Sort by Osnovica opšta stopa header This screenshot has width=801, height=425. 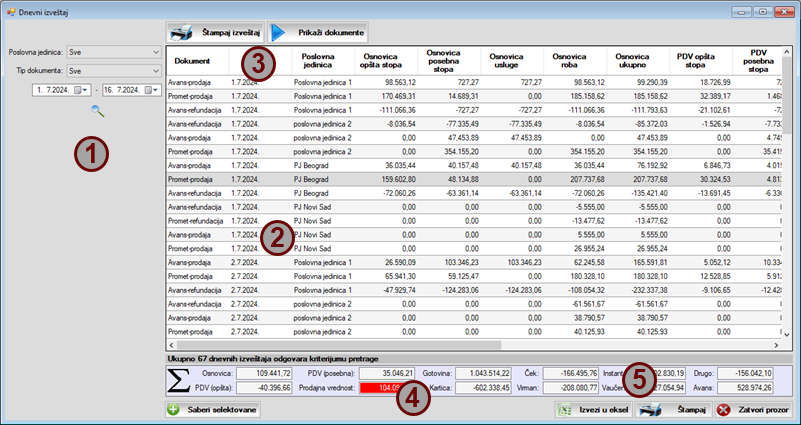click(x=386, y=61)
